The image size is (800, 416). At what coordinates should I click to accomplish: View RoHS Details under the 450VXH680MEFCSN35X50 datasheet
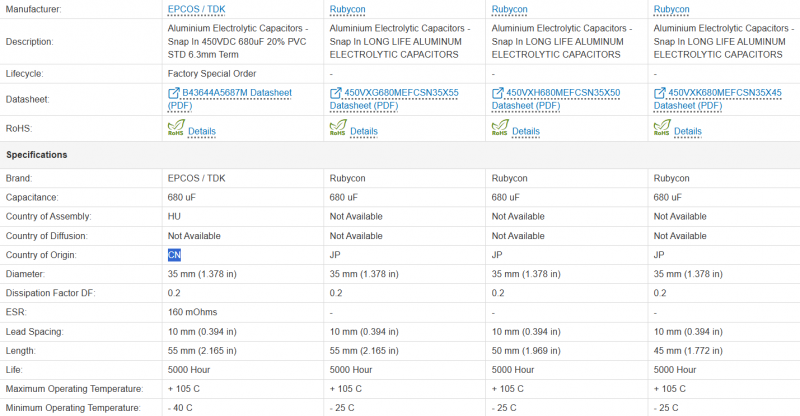(x=526, y=131)
